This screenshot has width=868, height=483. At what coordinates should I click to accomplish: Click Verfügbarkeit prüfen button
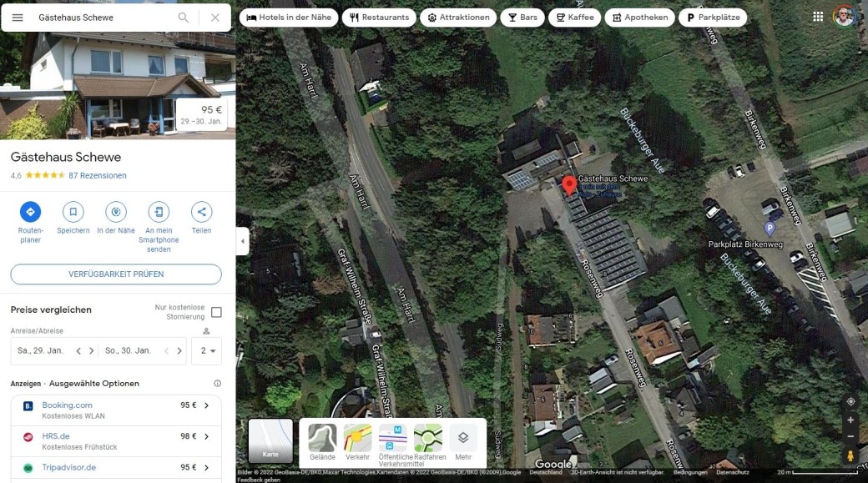point(116,274)
